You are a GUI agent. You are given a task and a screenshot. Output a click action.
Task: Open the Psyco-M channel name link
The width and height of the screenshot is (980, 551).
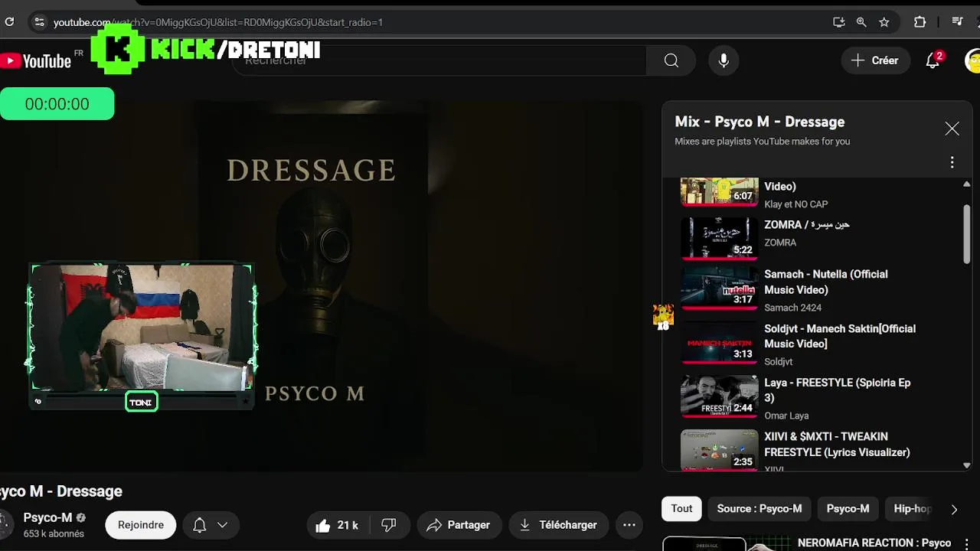coord(47,517)
